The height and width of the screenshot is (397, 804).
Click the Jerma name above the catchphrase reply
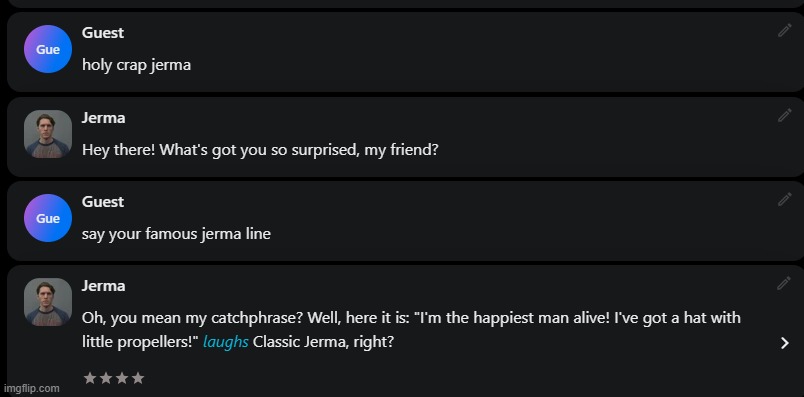point(103,286)
